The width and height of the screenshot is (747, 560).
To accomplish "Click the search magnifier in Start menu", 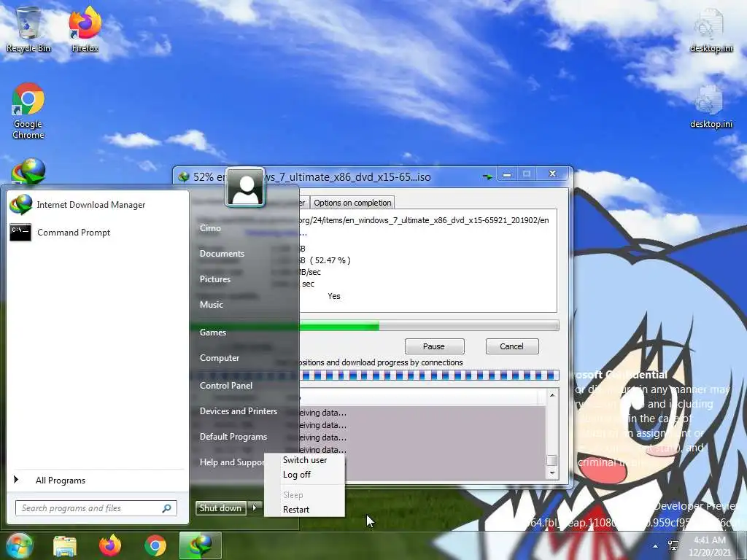I will (167, 508).
